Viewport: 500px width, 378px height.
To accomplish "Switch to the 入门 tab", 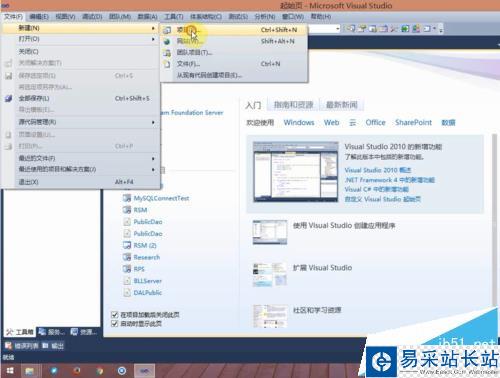I will pos(253,105).
